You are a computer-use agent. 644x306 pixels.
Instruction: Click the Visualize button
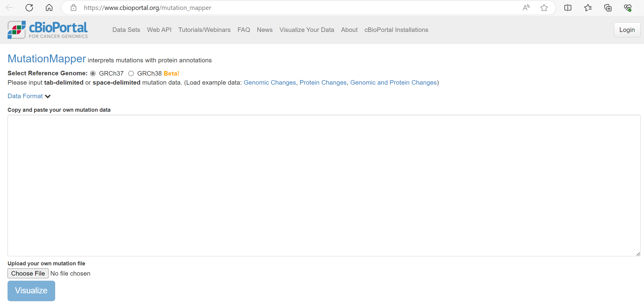(31, 291)
